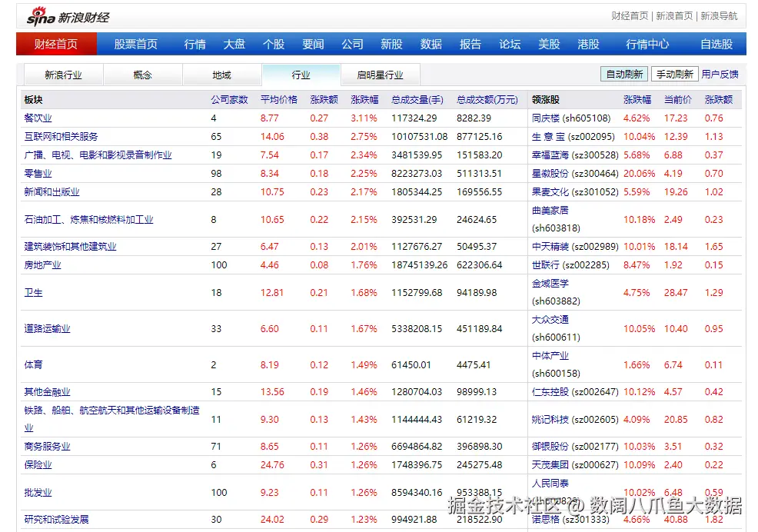Open 报告 in the nav bar
The height and width of the screenshot is (532, 758).
[x=470, y=44]
